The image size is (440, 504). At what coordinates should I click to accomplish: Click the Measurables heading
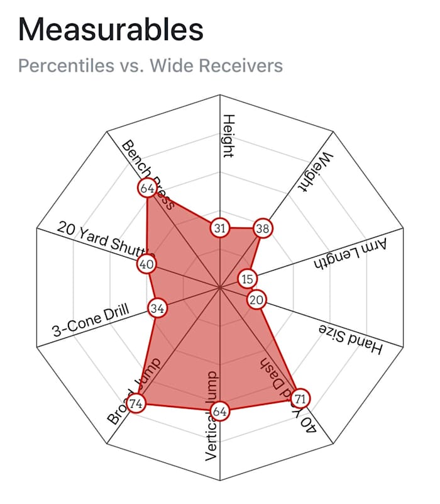point(111,29)
